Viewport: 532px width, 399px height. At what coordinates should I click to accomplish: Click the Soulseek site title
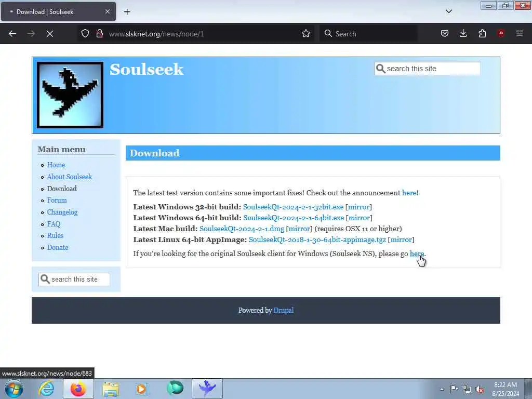pos(147,69)
